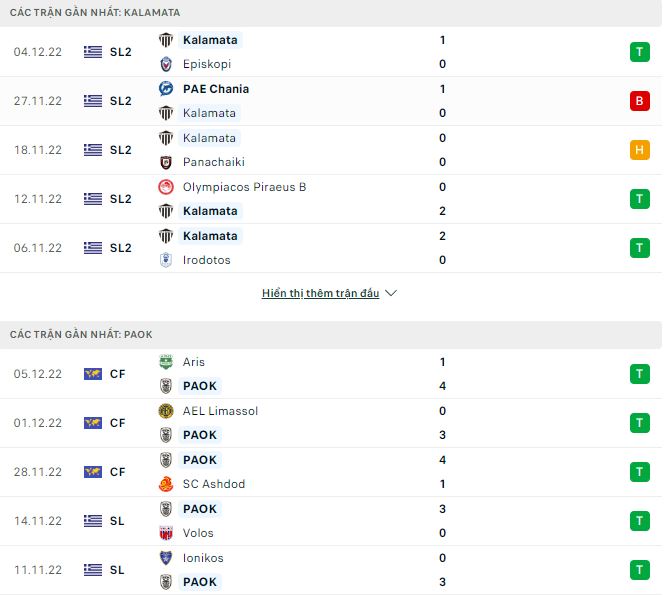Click the Olympiacos Piraeus B logo
Screen dimensions: 669x595
point(166,187)
